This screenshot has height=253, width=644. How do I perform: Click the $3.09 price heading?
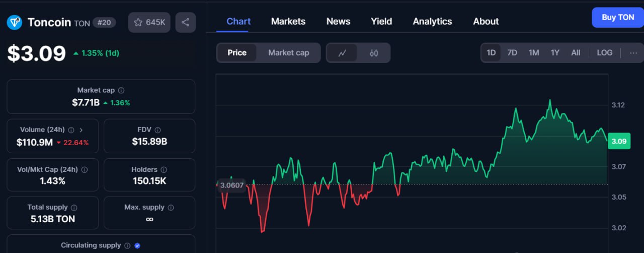coord(36,53)
